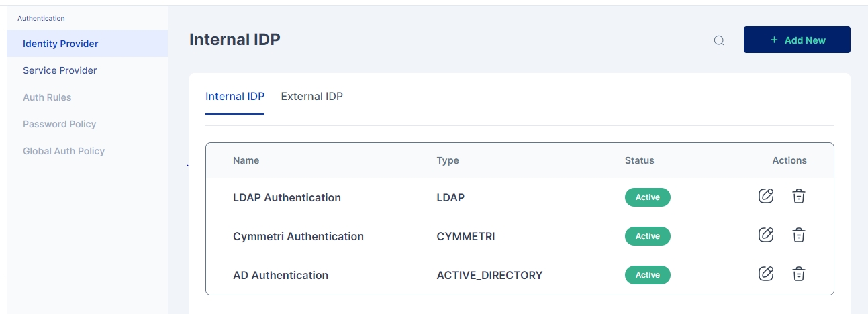Viewport: 868px width, 314px height.
Task: Open Global Auth Policy page
Action: click(x=64, y=151)
